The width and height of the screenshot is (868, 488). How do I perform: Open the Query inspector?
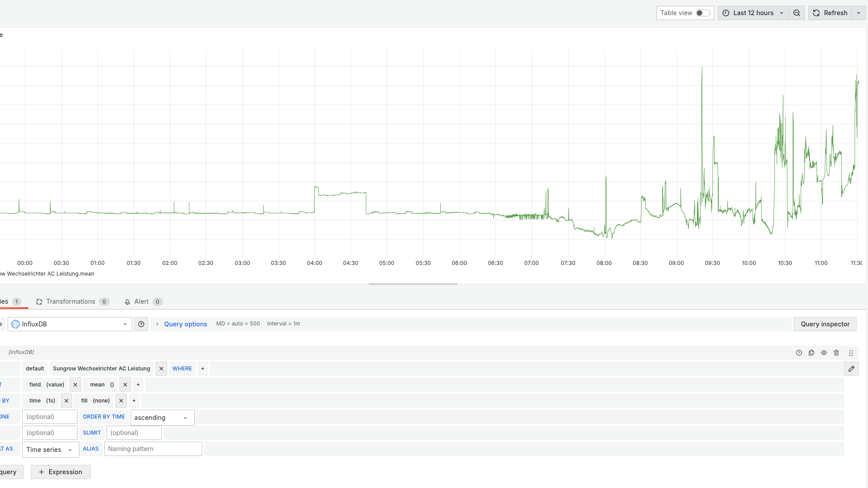click(825, 324)
